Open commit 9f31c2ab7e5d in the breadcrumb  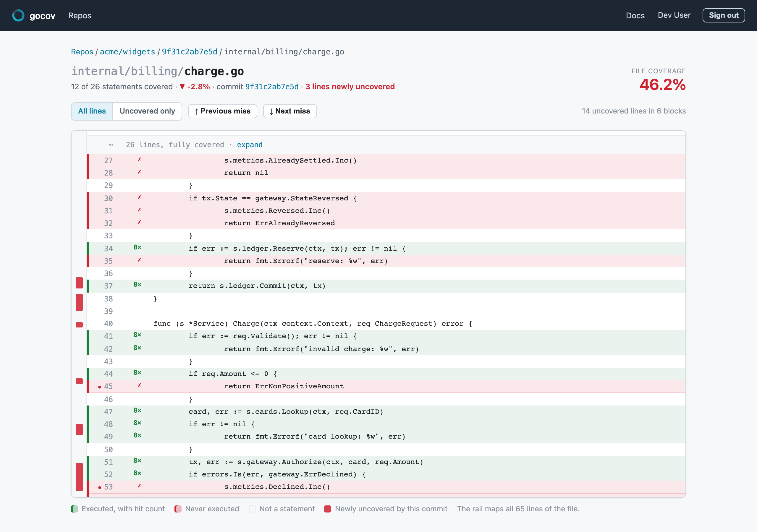tap(190, 52)
